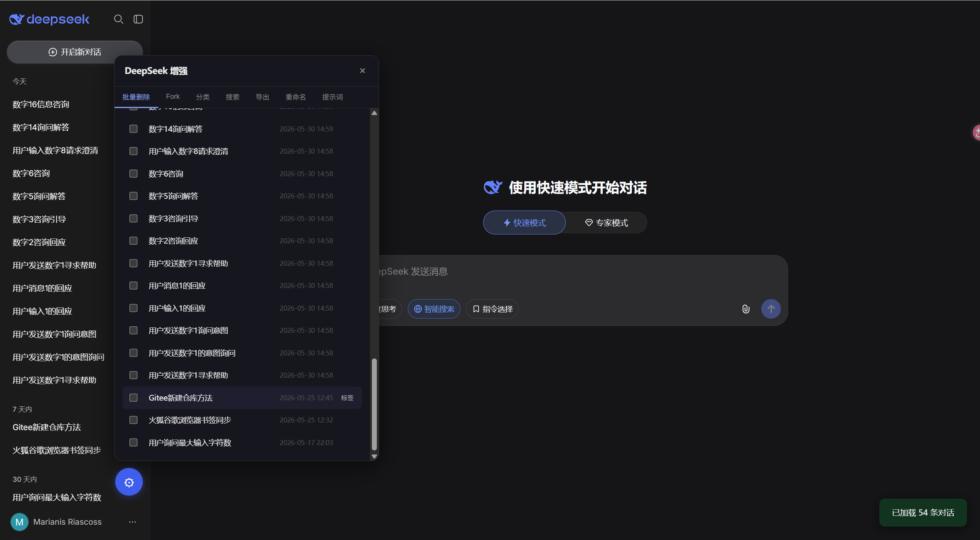980x540 pixels.
Task: Click the 已加载 54 条对话 notification
Action: 923,513
